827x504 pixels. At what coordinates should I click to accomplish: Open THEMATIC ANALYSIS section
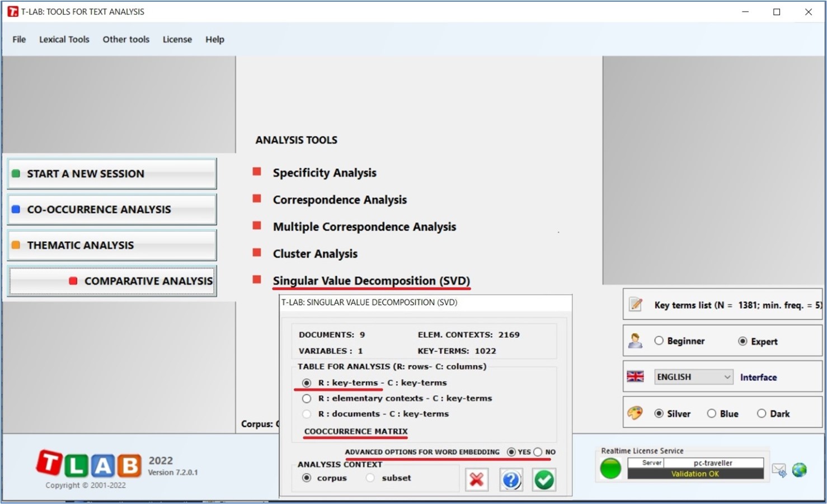point(112,245)
